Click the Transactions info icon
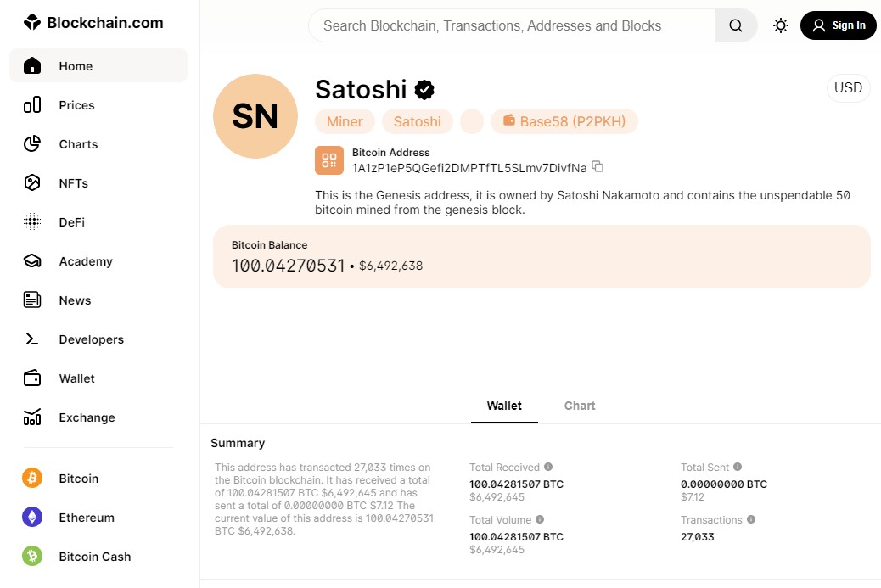 click(751, 519)
